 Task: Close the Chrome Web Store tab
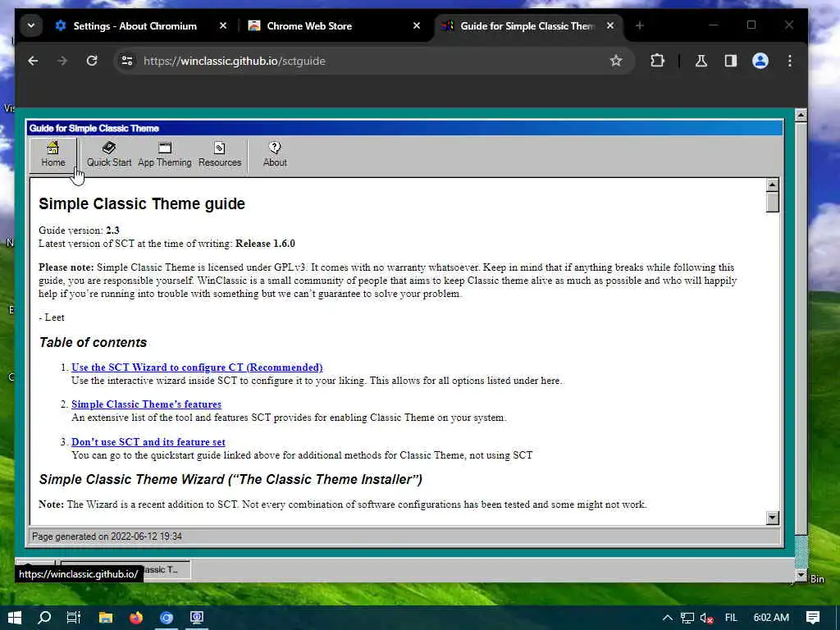[x=417, y=25]
